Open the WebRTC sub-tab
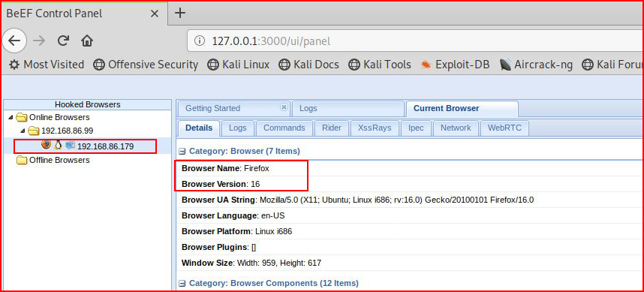 (x=504, y=128)
